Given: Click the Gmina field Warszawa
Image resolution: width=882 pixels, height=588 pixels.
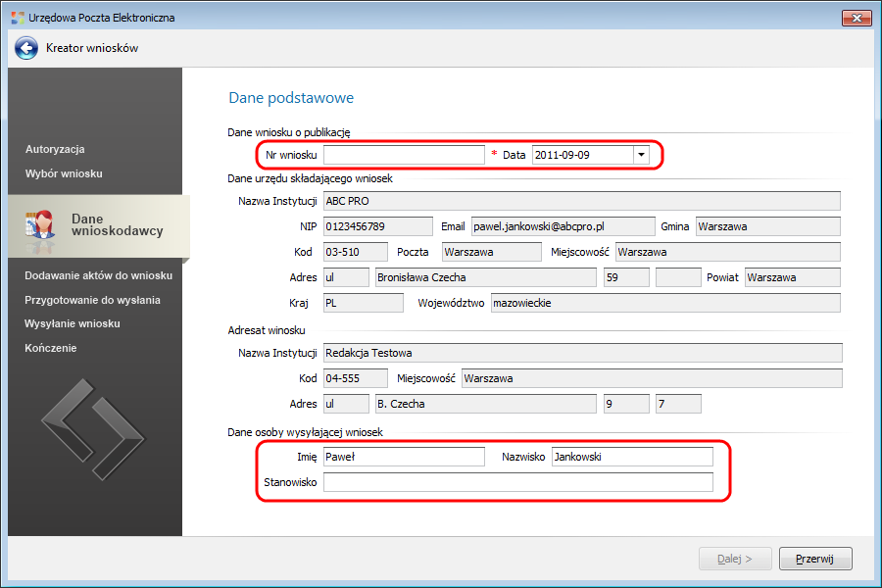Looking at the screenshot, I should tap(767, 226).
